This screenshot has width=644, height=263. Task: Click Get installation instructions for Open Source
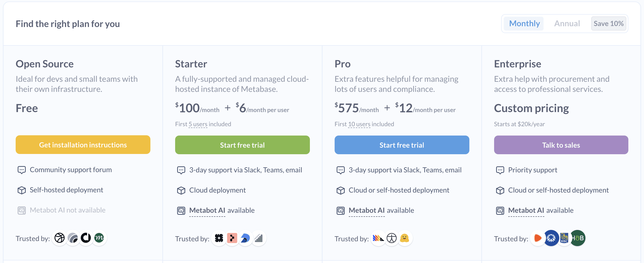tap(83, 145)
